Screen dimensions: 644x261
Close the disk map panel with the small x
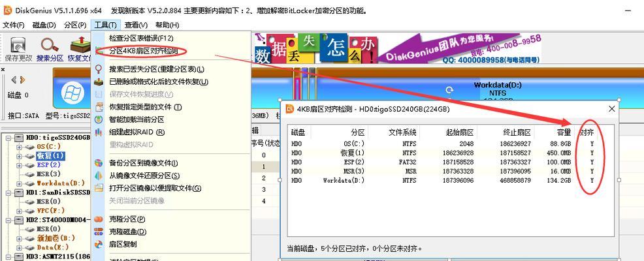click(x=3, y=70)
